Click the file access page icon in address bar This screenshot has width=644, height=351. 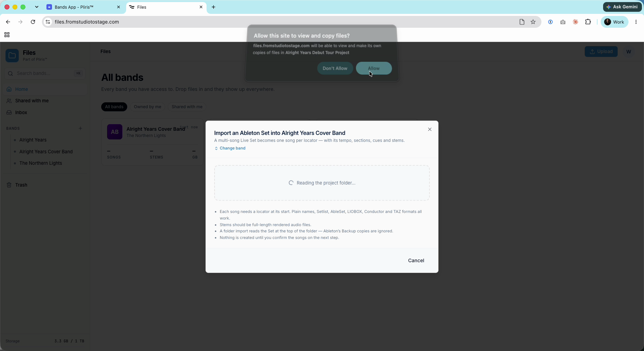point(522,22)
